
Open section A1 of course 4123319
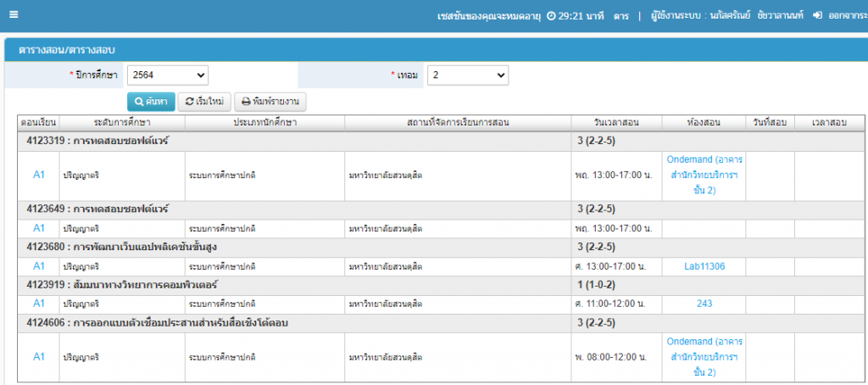click(39, 174)
